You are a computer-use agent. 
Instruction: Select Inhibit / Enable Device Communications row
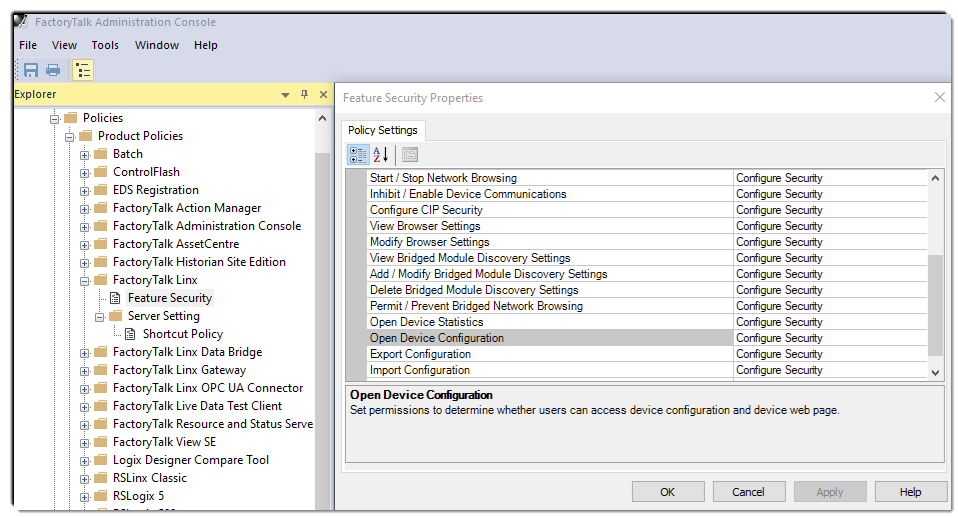pos(550,194)
